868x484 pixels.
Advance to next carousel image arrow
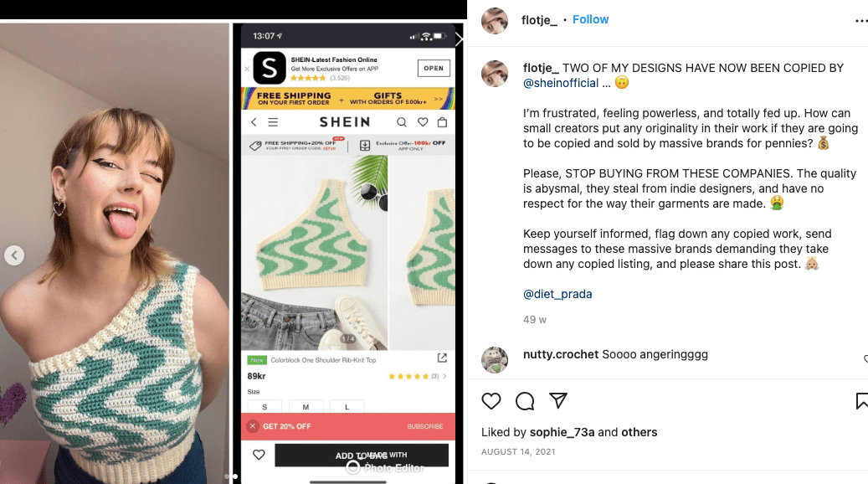click(x=459, y=39)
